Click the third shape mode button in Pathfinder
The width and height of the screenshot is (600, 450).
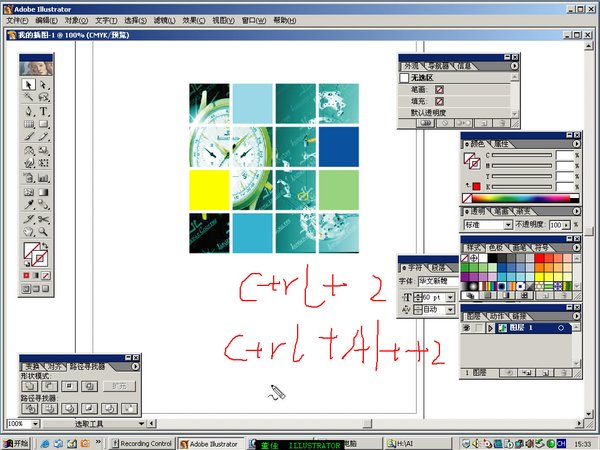click(69, 386)
